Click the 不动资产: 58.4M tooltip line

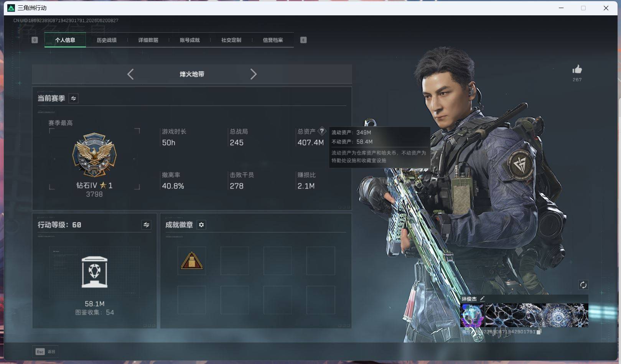point(352,142)
